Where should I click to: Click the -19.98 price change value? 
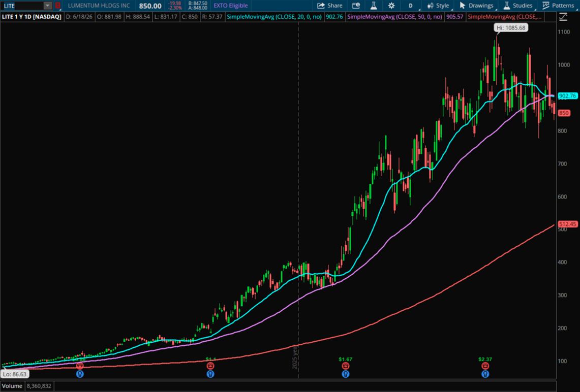click(x=174, y=4)
